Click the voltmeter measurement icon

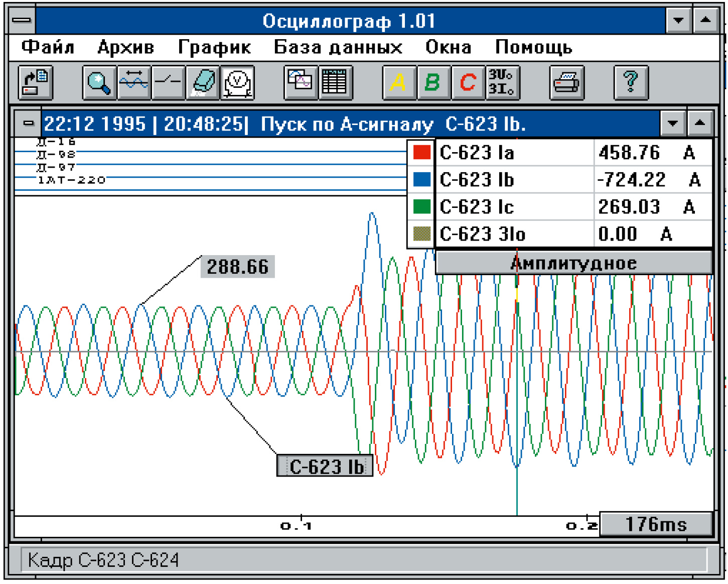237,82
